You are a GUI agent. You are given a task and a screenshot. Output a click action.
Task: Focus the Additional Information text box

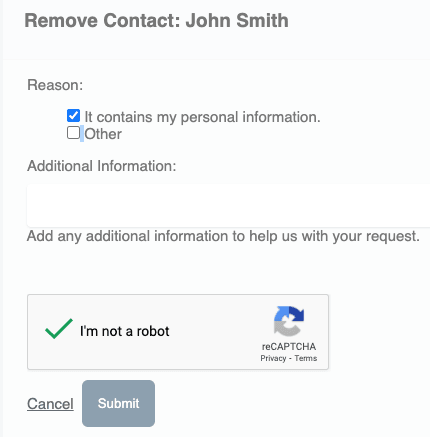228,205
